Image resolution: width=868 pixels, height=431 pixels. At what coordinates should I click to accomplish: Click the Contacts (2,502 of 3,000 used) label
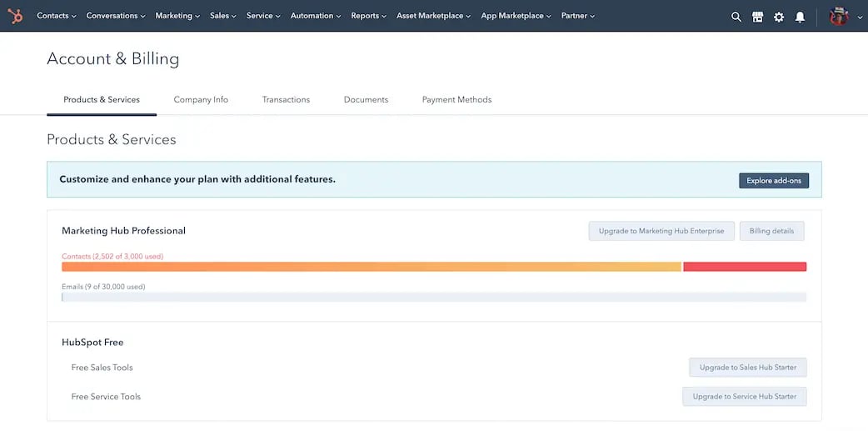pyautogui.click(x=112, y=257)
